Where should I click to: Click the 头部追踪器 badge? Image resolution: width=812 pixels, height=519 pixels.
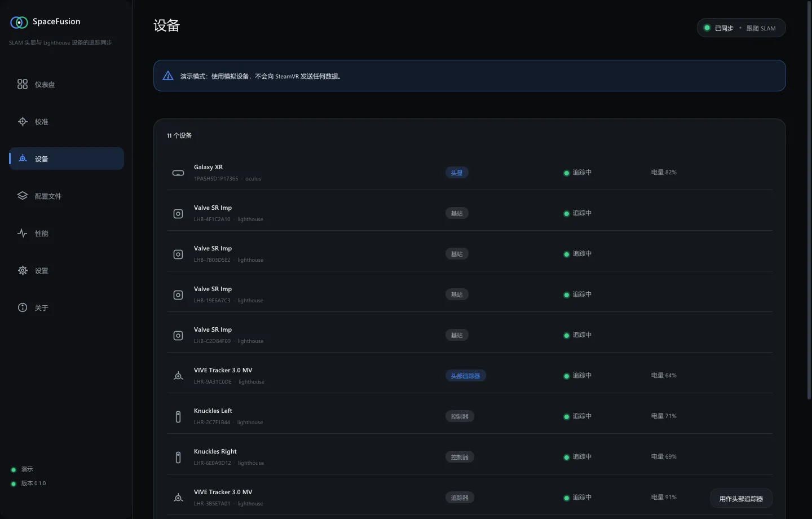465,376
